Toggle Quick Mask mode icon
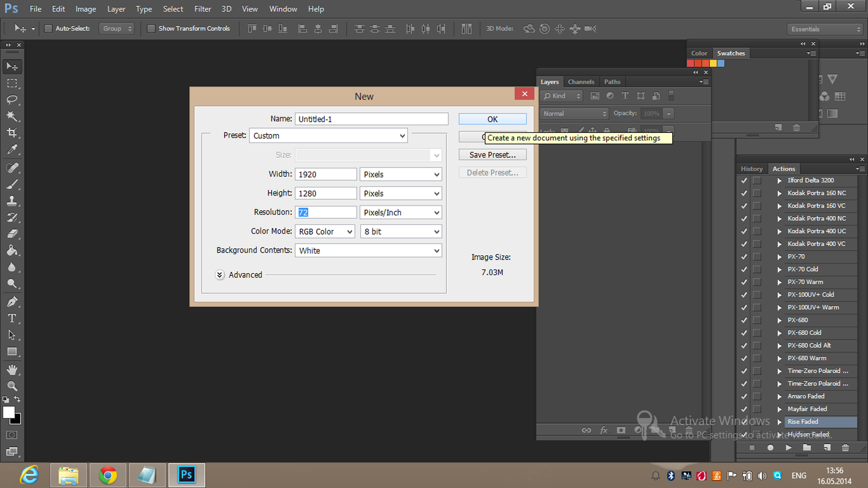The width and height of the screenshot is (868, 488). coord(12,435)
